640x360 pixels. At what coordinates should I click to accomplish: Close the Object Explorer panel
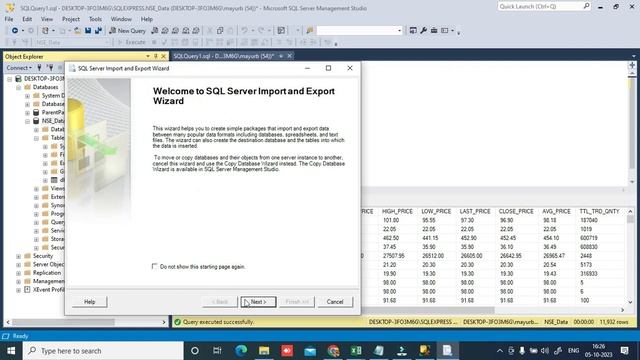[163, 56]
